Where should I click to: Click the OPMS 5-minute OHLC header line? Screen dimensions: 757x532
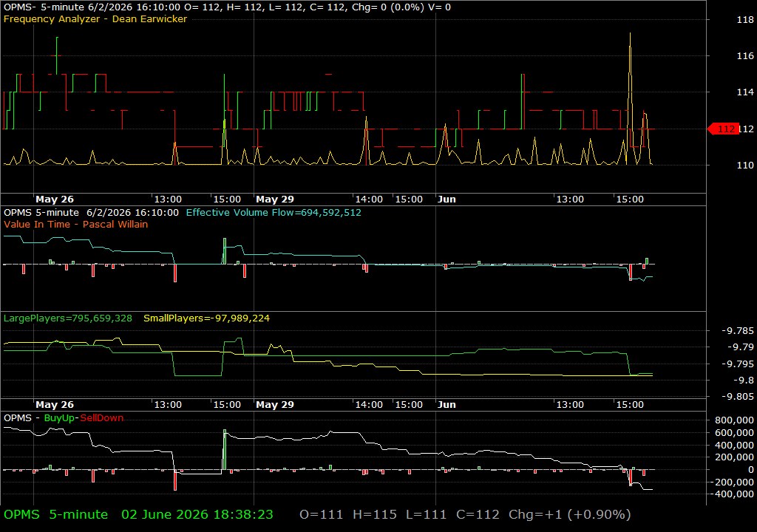227,7
